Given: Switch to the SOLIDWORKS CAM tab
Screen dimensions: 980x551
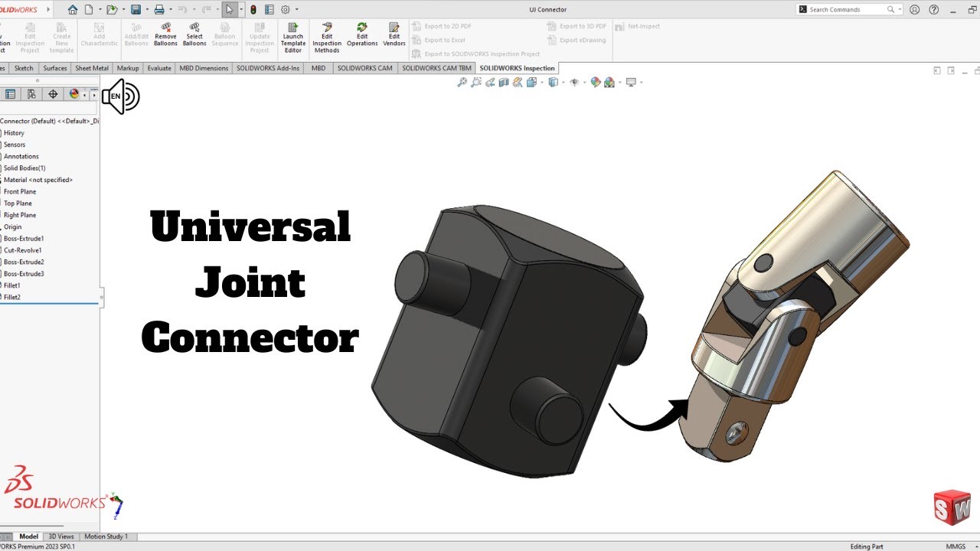Looking at the screenshot, I should tap(364, 68).
